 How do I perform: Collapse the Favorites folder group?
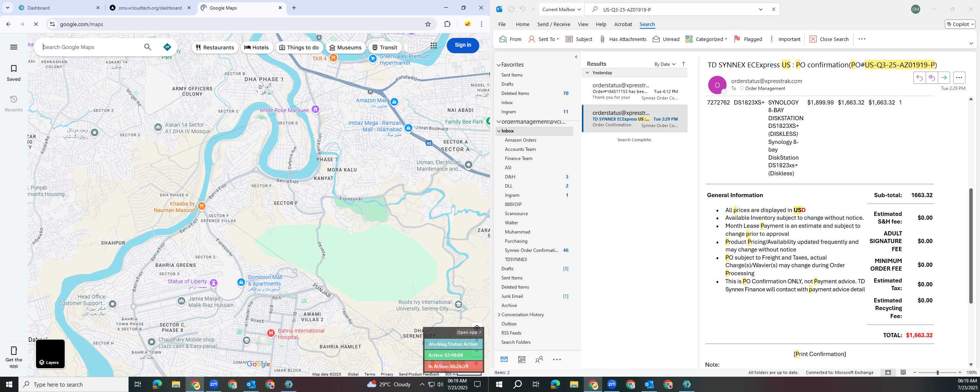coord(499,65)
